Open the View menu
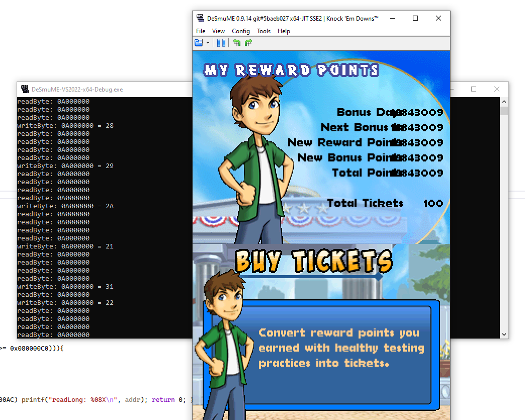525x420 pixels. [218, 31]
